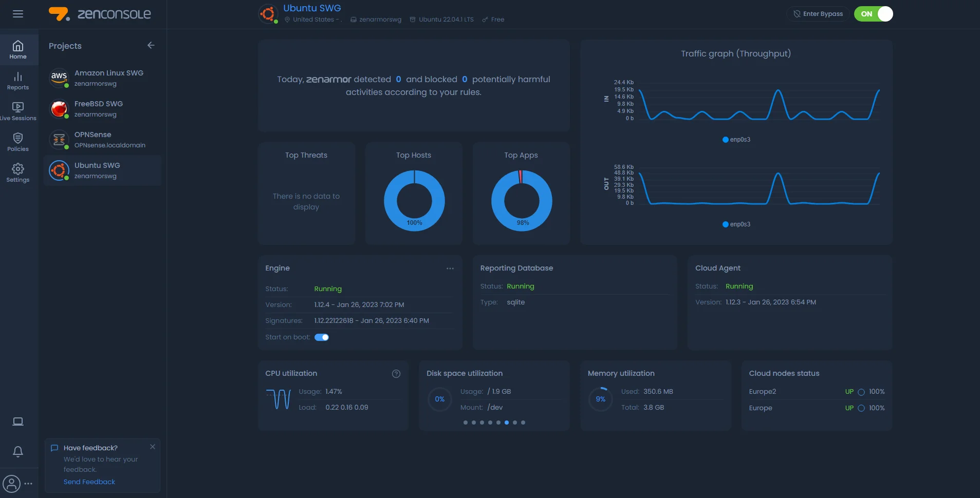Click the AWS project icon

coord(59,78)
